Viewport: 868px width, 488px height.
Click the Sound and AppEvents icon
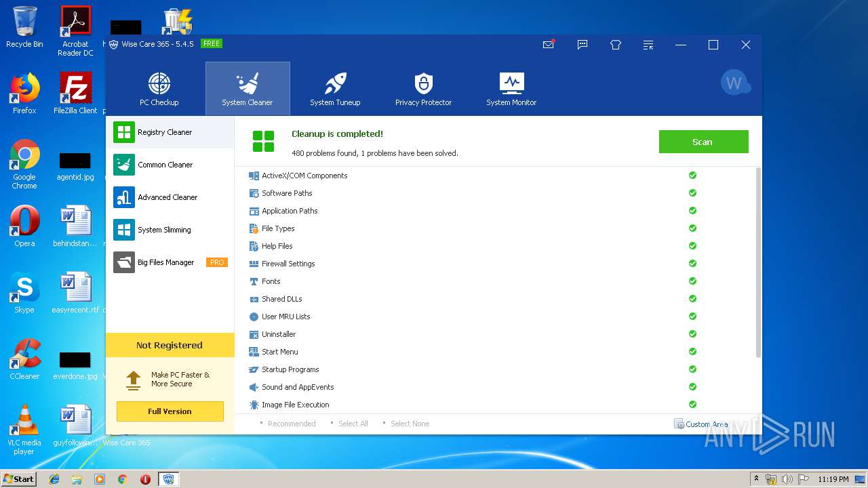coord(254,387)
